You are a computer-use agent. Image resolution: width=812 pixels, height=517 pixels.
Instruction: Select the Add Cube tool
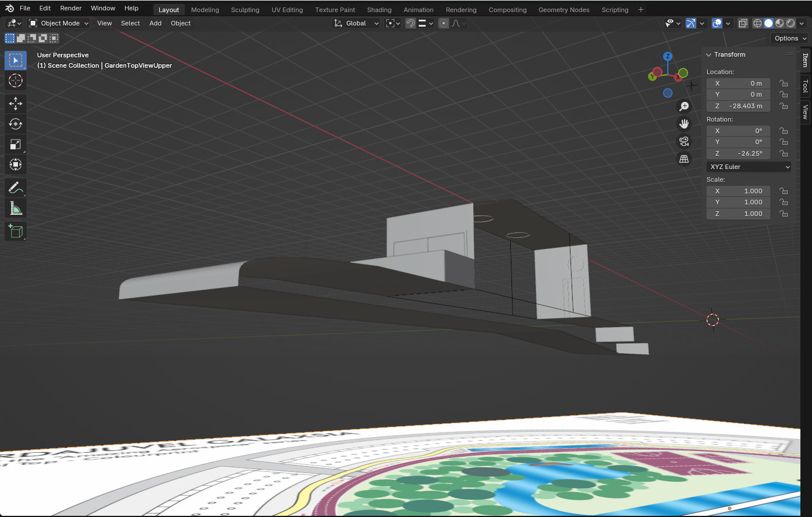click(x=16, y=232)
